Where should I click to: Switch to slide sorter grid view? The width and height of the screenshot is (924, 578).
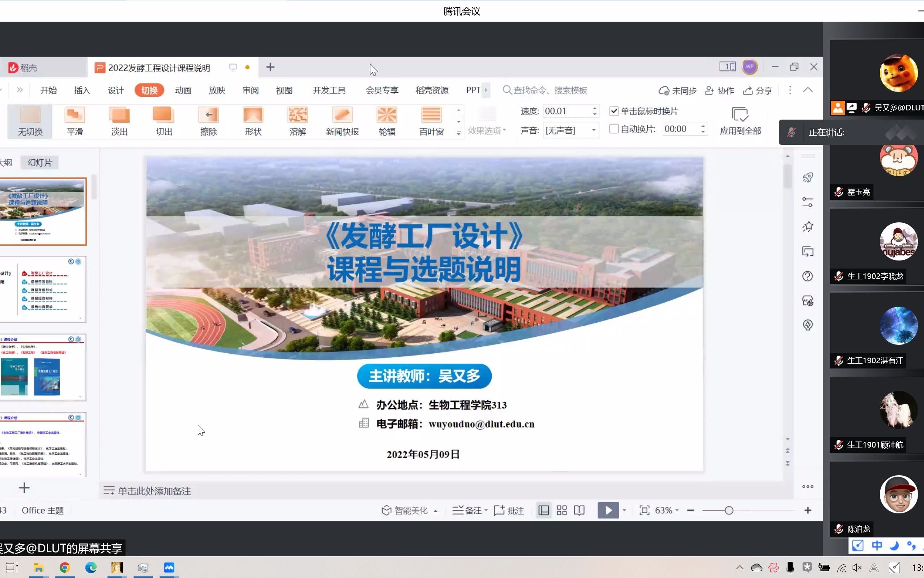[561, 510]
